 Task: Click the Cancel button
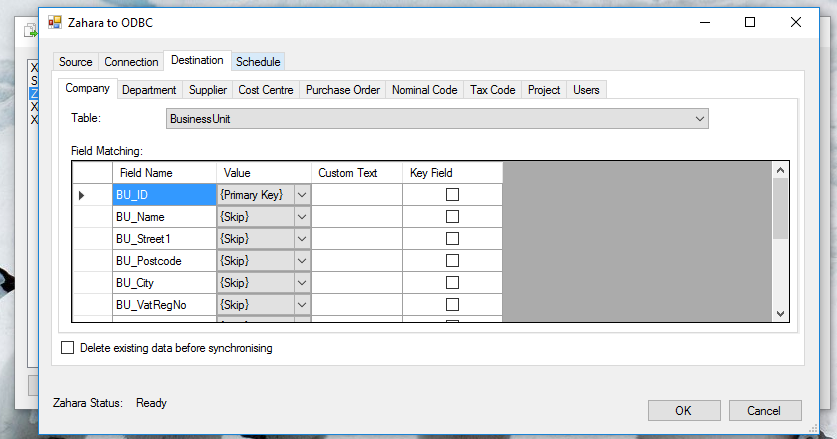(x=764, y=410)
